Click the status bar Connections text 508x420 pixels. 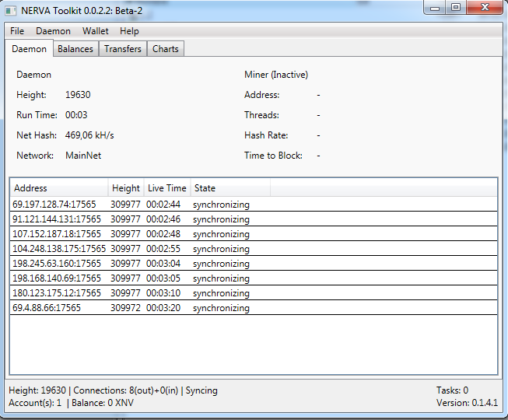[x=126, y=390]
